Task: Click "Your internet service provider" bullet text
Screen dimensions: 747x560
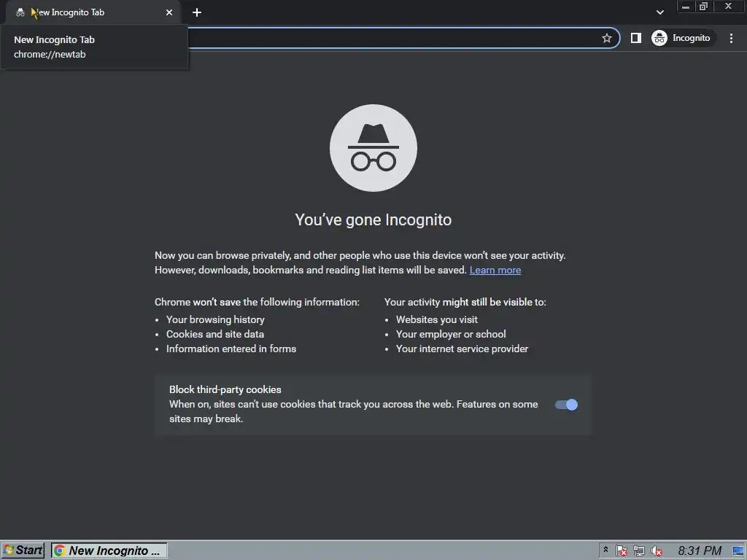Action: (462, 349)
